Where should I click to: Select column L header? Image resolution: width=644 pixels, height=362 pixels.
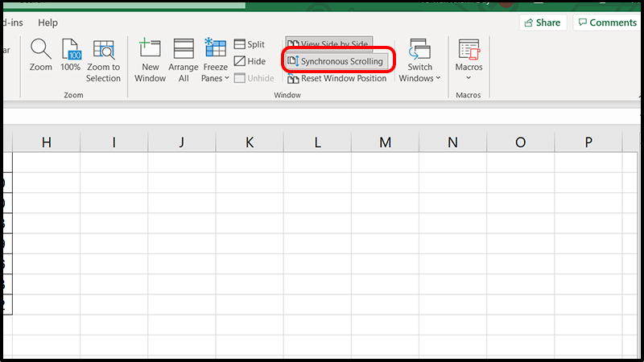(x=317, y=142)
